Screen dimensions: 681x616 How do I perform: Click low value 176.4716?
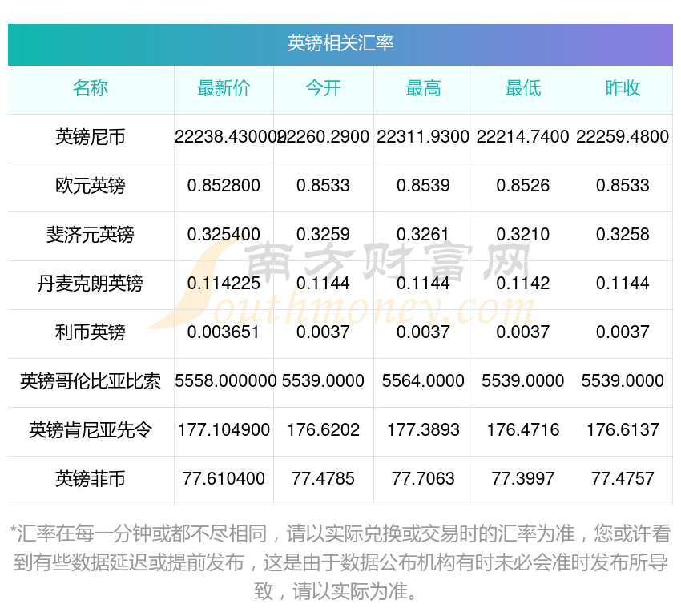tap(523, 430)
